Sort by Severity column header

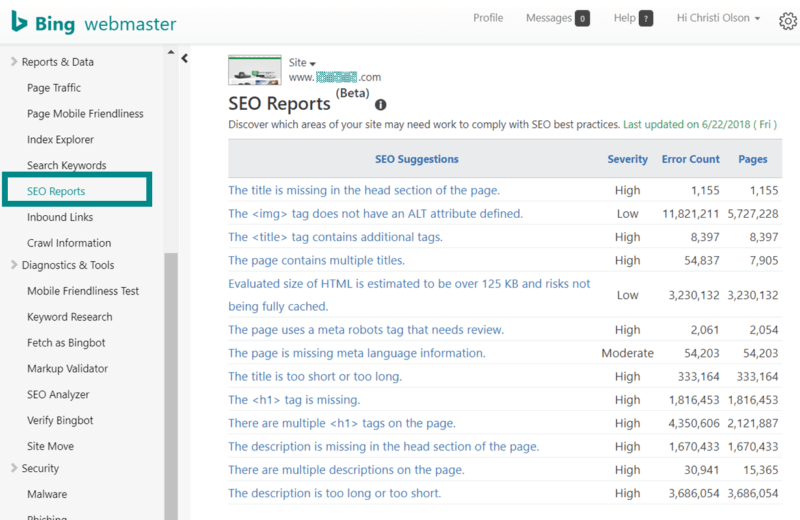pos(628,159)
